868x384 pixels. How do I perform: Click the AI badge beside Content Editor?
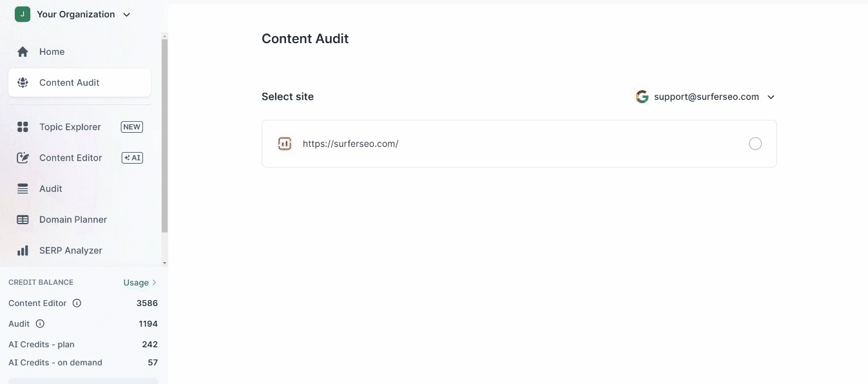(132, 158)
